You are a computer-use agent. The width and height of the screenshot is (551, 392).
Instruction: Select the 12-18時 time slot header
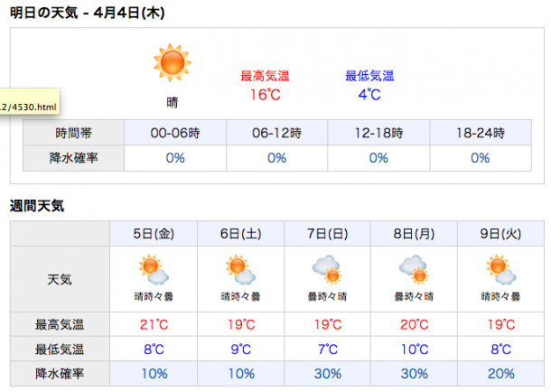point(378,133)
